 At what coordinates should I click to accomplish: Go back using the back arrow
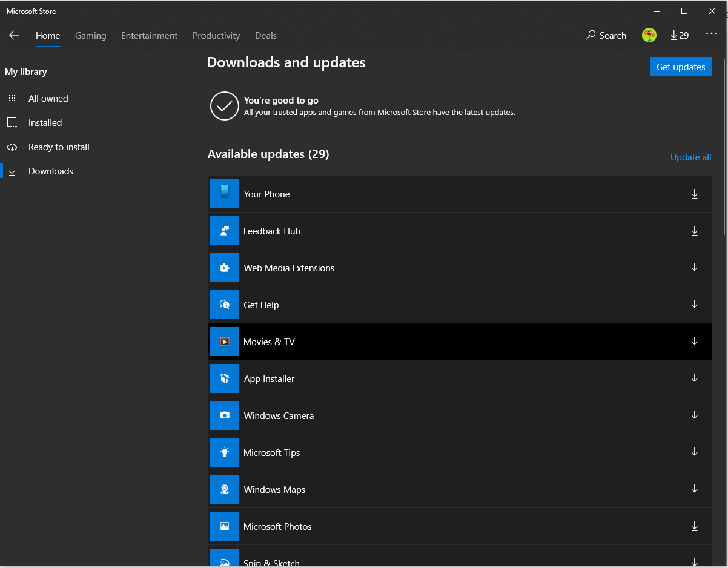pyautogui.click(x=14, y=36)
